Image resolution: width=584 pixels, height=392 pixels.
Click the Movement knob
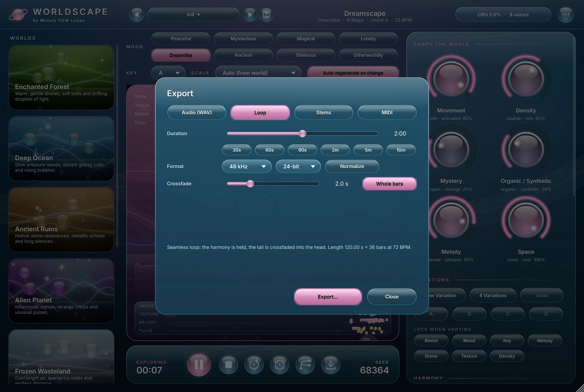pos(451,78)
